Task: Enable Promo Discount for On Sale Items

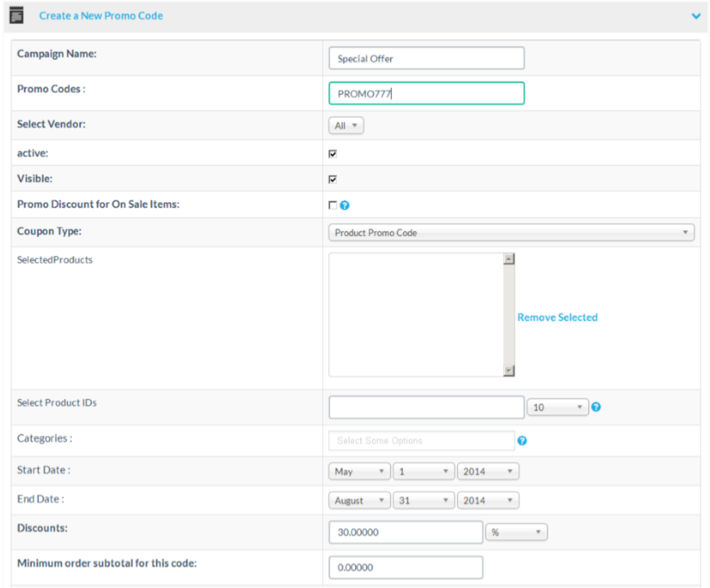Action: tap(333, 206)
